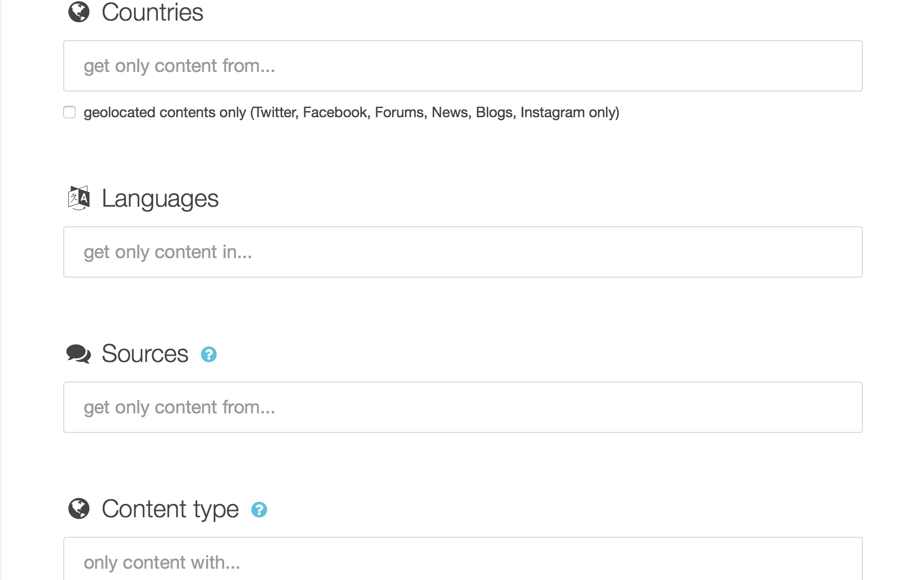This screenshot has width=924, height=580.
Task: Click the speech bubbles icon beside Sources
Action: coord(79,354)
